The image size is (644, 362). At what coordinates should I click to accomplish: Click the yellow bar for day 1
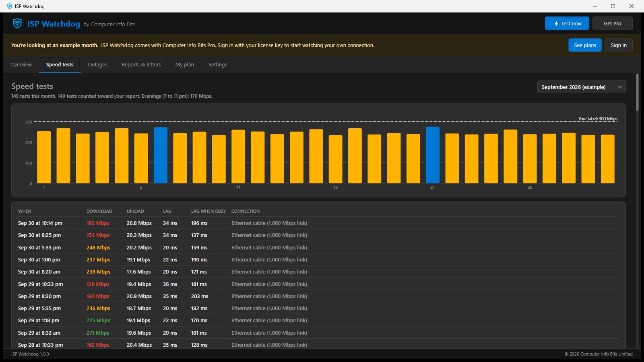pyautogui.click(x=44, y=157)
